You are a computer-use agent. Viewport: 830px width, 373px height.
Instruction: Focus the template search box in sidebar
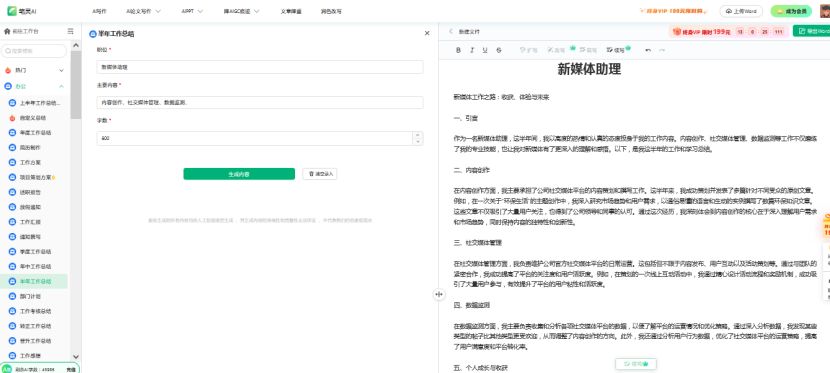click(34, 51)
